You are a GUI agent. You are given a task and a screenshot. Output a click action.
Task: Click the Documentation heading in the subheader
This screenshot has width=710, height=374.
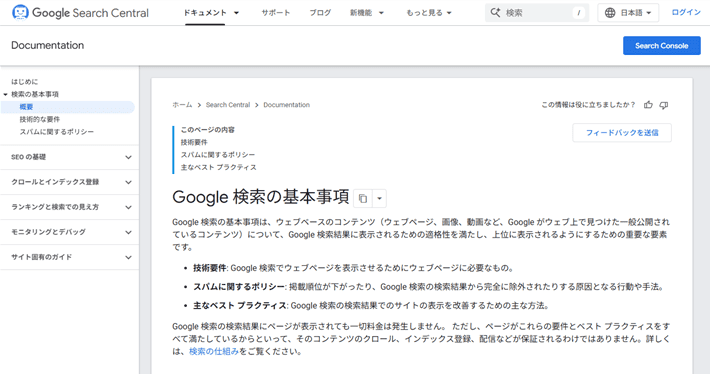click(x=48, y=45)
